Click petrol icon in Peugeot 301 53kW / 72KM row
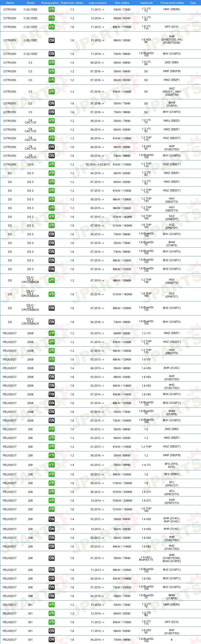This screenshot has height=644, width=201. pyautogui.click(x=52, y=605)
